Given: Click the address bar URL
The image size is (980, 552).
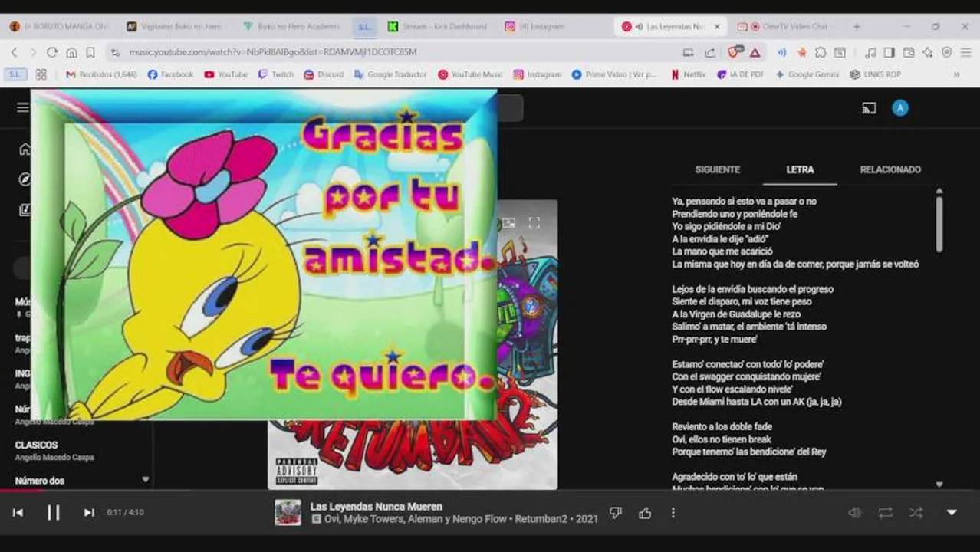Looking at the screenshot, I should [273, 52].
